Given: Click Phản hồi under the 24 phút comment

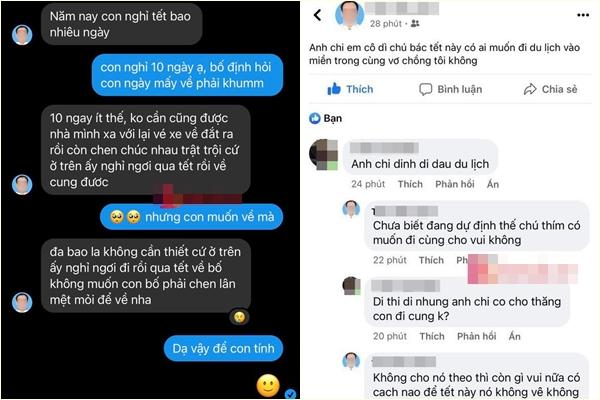Looking at the screenshot, I should [x=455, y=184].
